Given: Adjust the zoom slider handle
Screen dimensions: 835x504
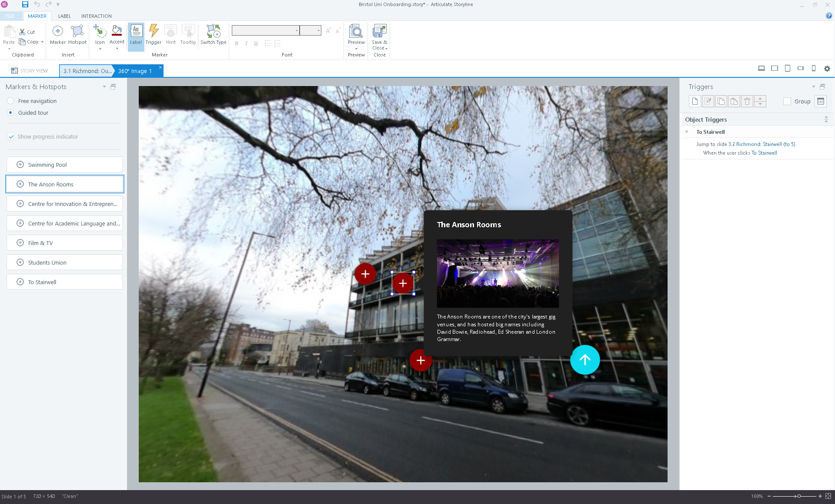Looking at the screenshot, I should 799,496.
